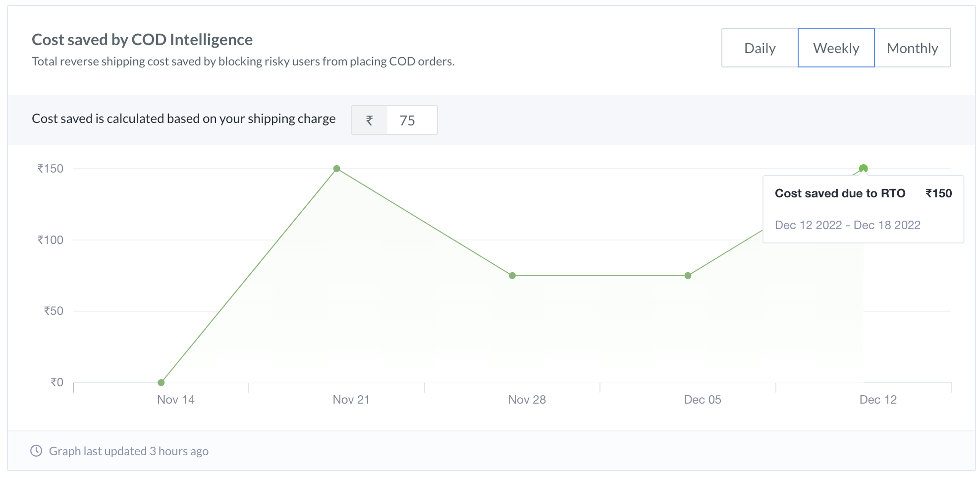Click the ₹100 y-axis label
Screen dimensions: 980x478
[51, 240]
